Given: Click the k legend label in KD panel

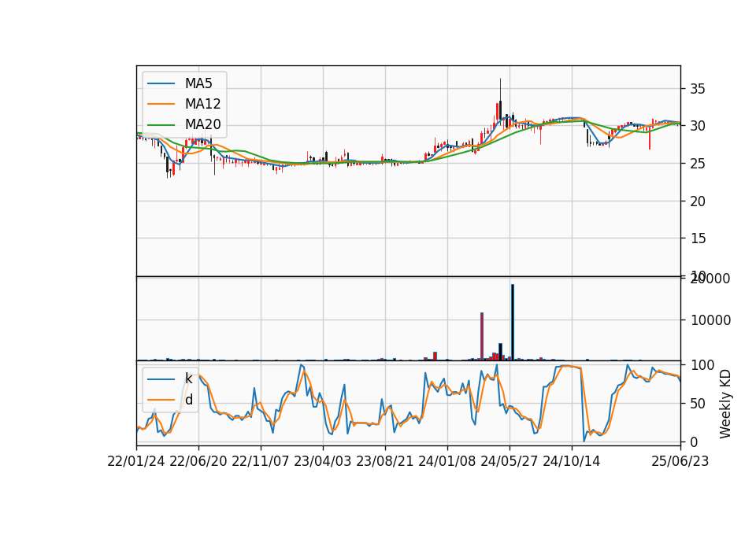Looking at the screenshot, I should (188, 379).
